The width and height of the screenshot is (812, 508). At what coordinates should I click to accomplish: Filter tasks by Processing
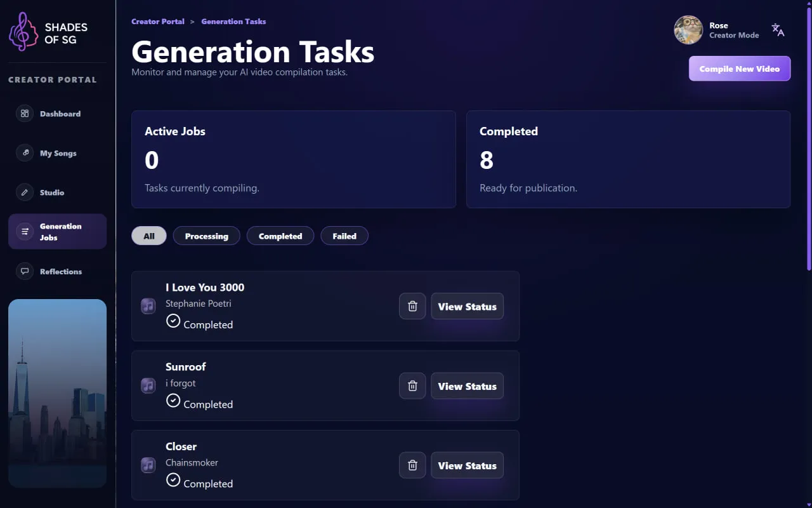[x=207, y=236]
